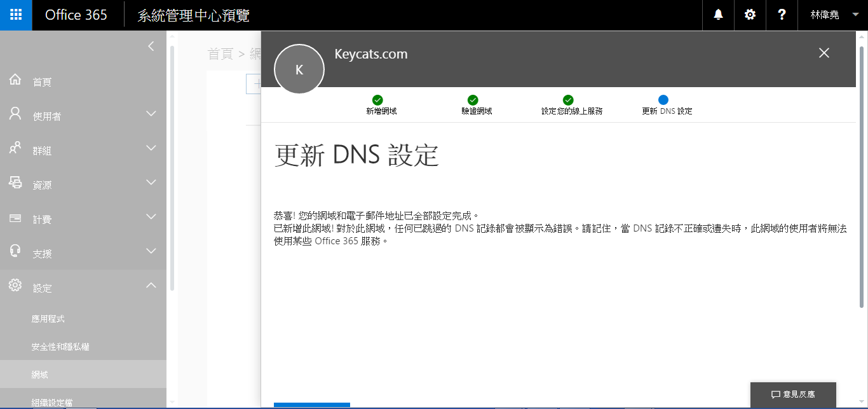
Task: Click the billing card icon beside 計費
Action: click(15, 218)
